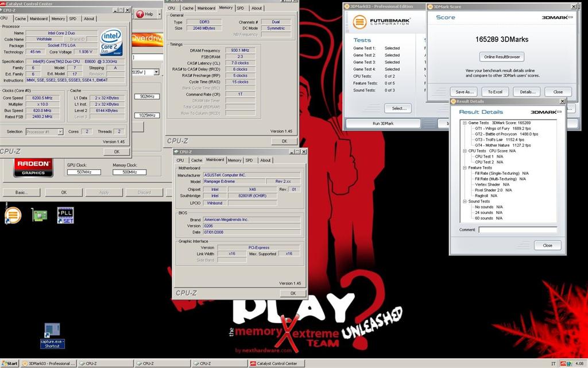The width and height of the screenshot is (588, 368).
Task: Select the capture.exe shortcut on the desktop
Action: [x=52, y=335]
